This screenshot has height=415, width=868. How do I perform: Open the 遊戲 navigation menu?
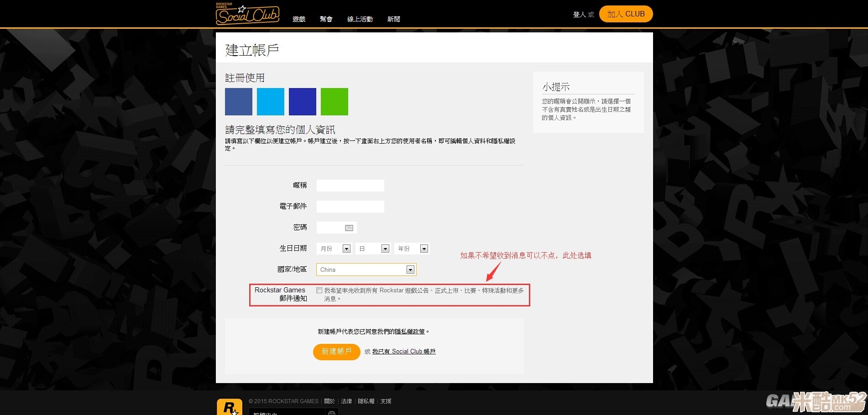(299, 19)
